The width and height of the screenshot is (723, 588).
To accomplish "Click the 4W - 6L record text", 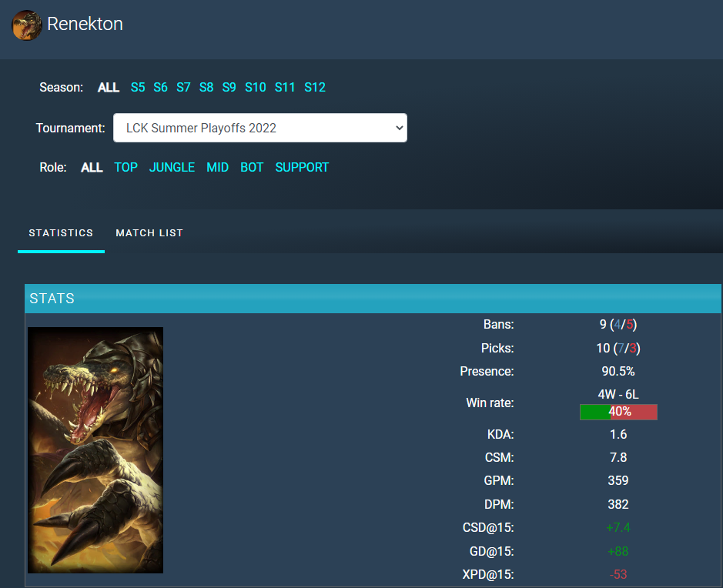I will pyautogui.click(x=618, y=395).
